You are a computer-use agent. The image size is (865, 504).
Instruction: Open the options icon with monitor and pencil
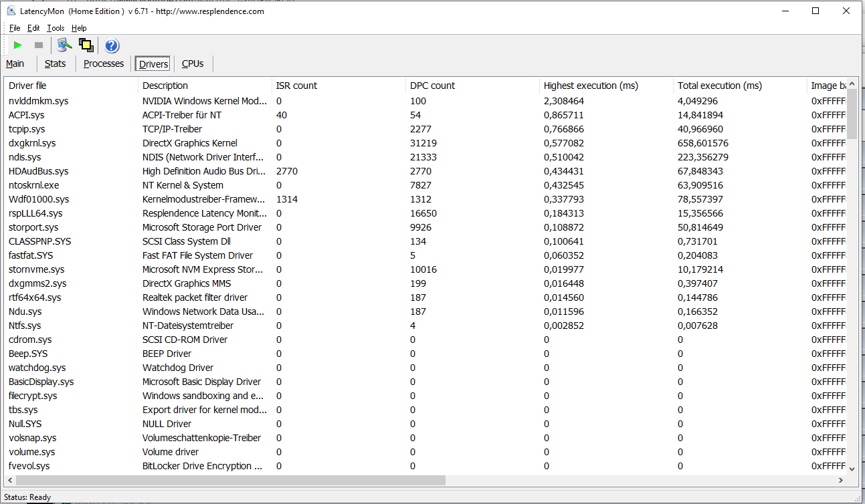point(64,45)
